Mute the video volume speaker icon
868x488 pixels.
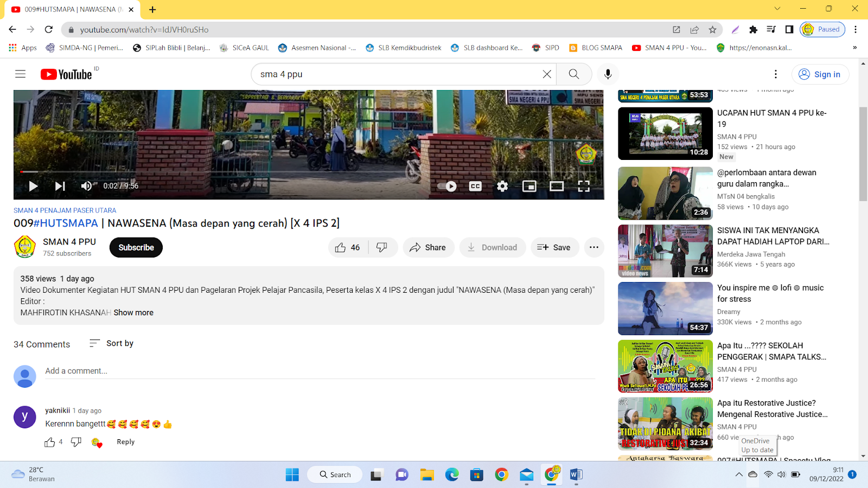87,186
